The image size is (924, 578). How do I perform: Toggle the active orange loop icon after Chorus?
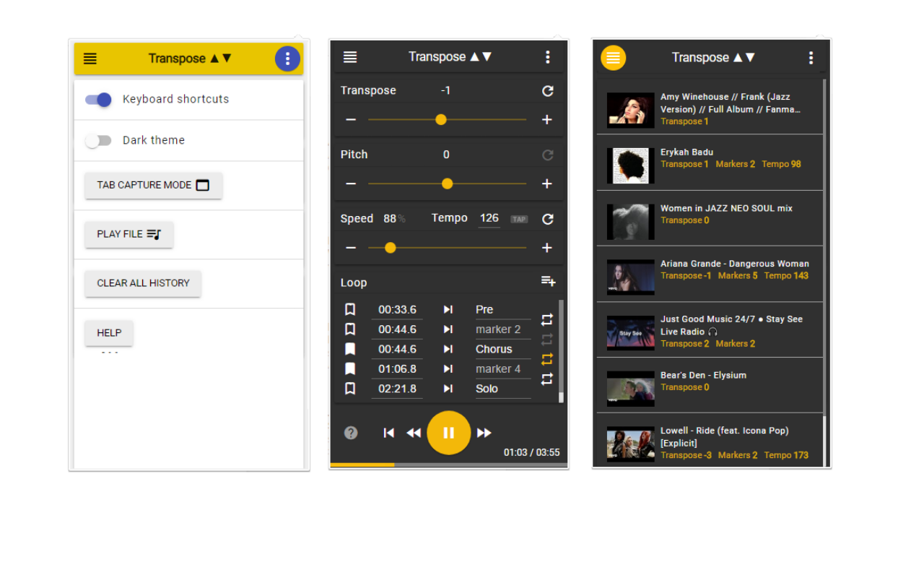point(547,359)
